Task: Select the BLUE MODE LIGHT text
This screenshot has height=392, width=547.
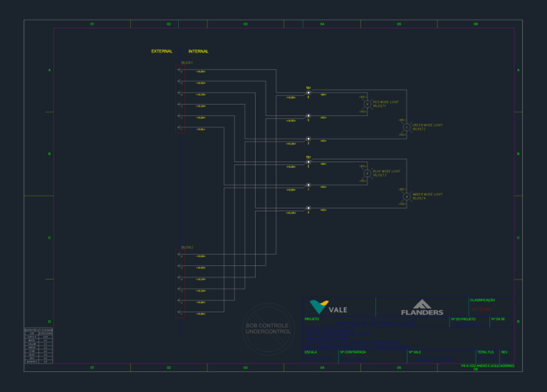Action: tap(387, 171)
